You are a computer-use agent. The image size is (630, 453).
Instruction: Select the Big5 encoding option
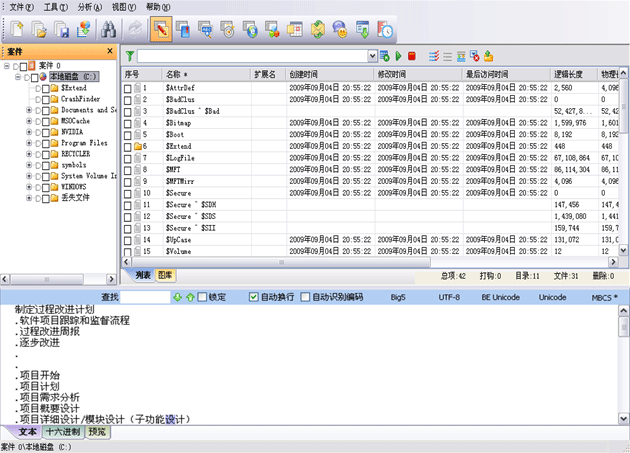click(x=398, y=297)
